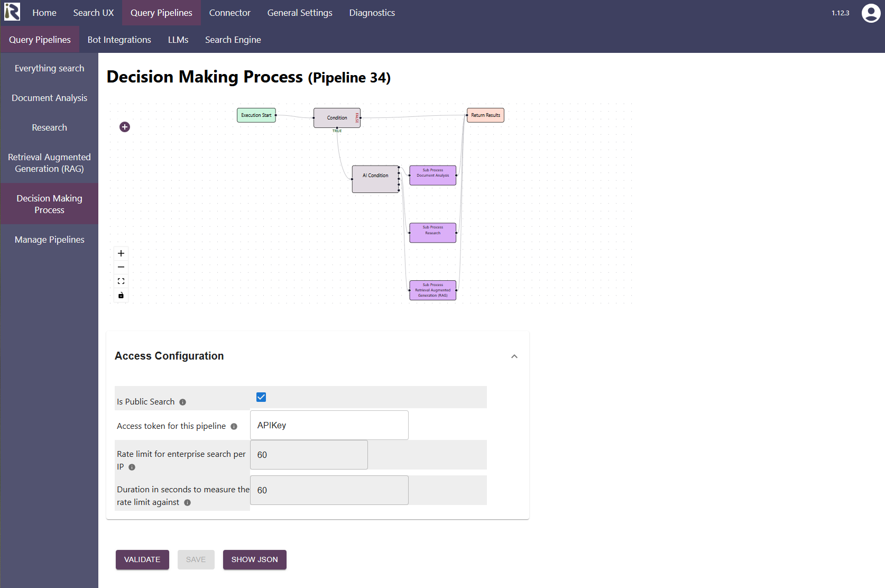Click the access token input field

329,425
